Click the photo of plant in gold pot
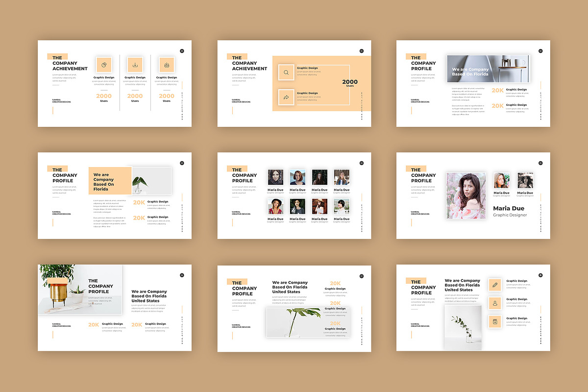The height and width of the screenshot is (392, 588). click(80, 290)
